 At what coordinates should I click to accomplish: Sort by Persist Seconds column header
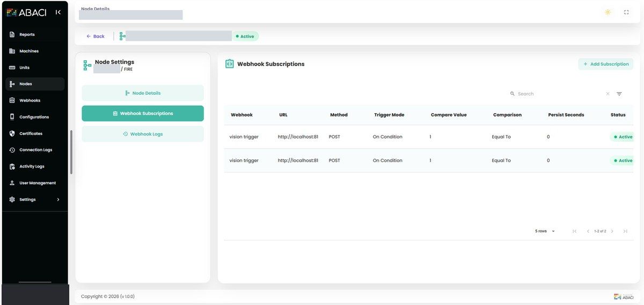(x=566, y=115)
